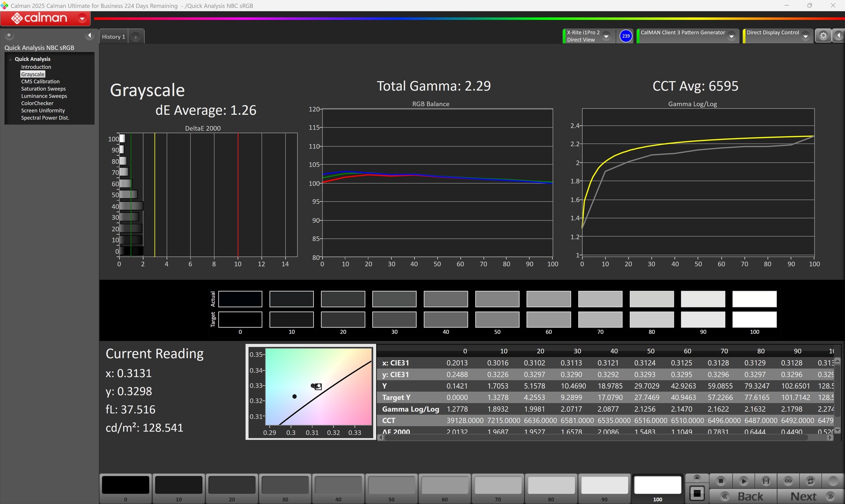The height and width of the screenshot is (504, 845).
Task: Toggle the round indicator beside Quick Analysis title
Action: click(9, 36)
